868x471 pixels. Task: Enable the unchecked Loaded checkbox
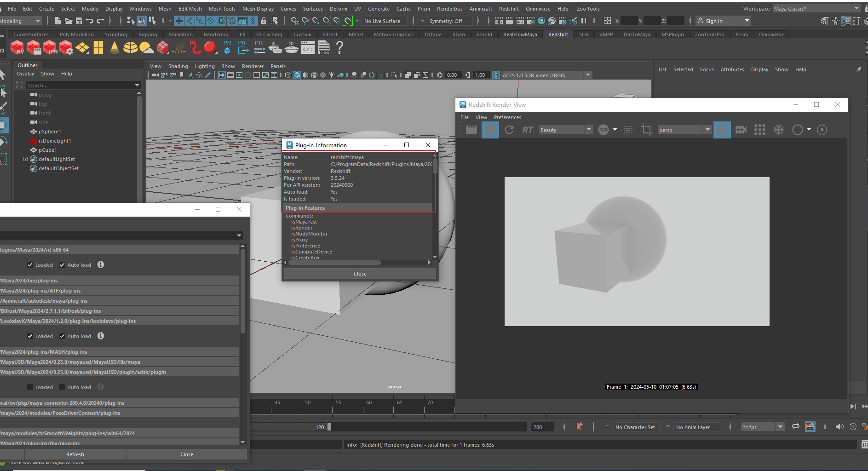pyautogui.click(x=30, y=387)
